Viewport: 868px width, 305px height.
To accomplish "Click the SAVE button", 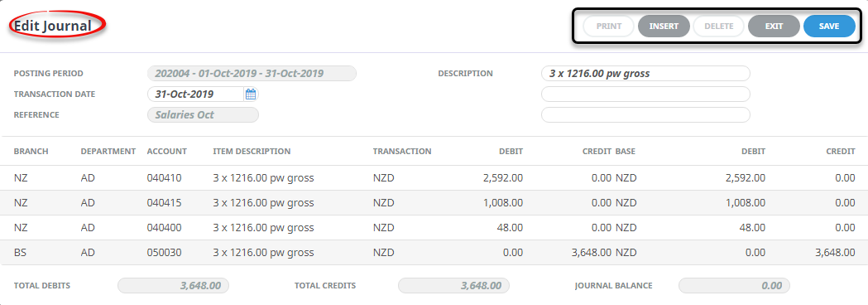I will tap(829, 26).
